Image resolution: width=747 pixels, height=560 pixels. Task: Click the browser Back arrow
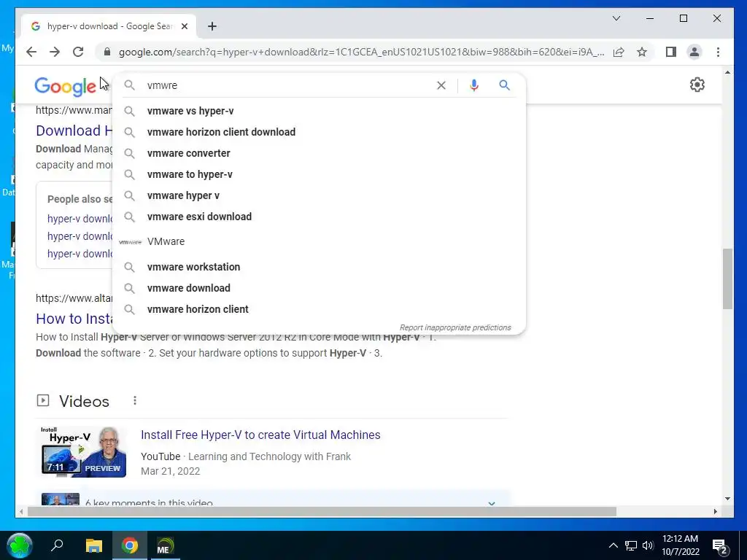[x=31, y=52]
